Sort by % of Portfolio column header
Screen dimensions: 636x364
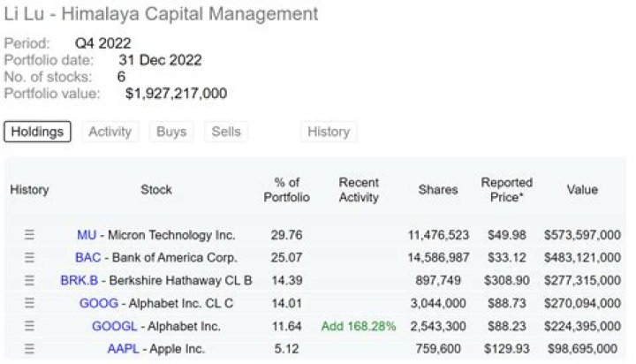coord(286,190)
